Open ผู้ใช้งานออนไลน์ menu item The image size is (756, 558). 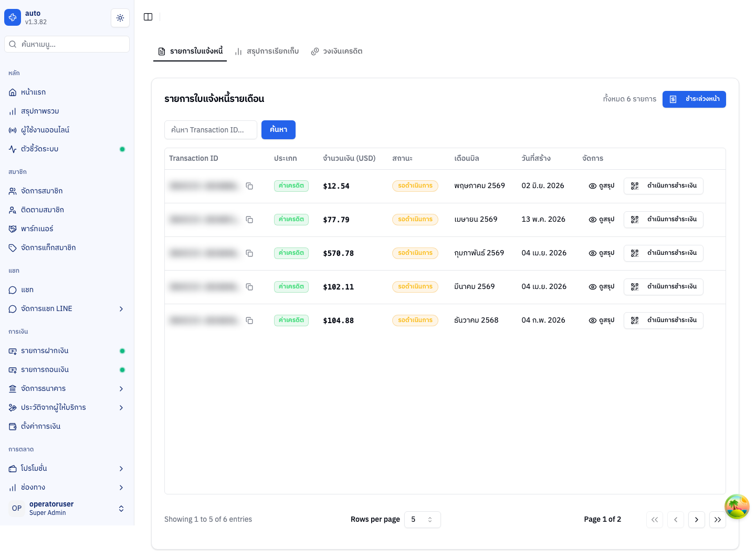click(x=67, y=130)
